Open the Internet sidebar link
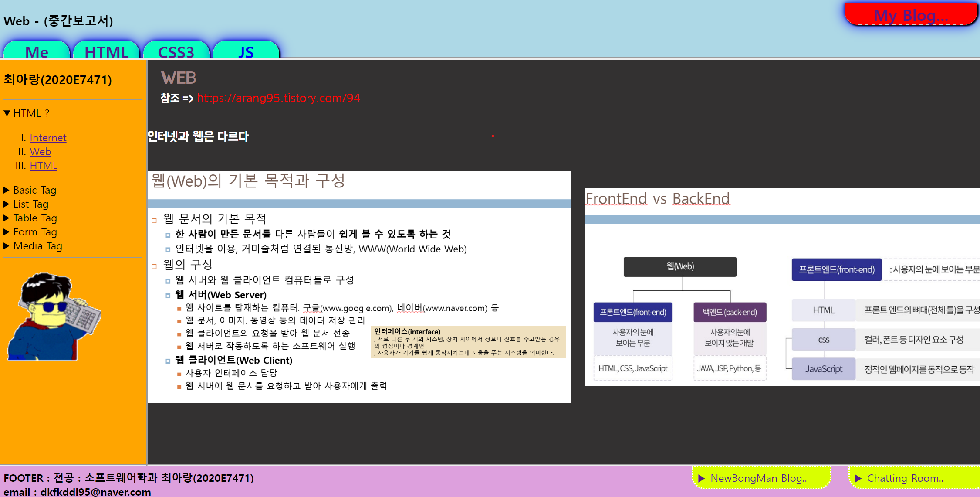The image size is (980, 497). click(x=48, y=138)
